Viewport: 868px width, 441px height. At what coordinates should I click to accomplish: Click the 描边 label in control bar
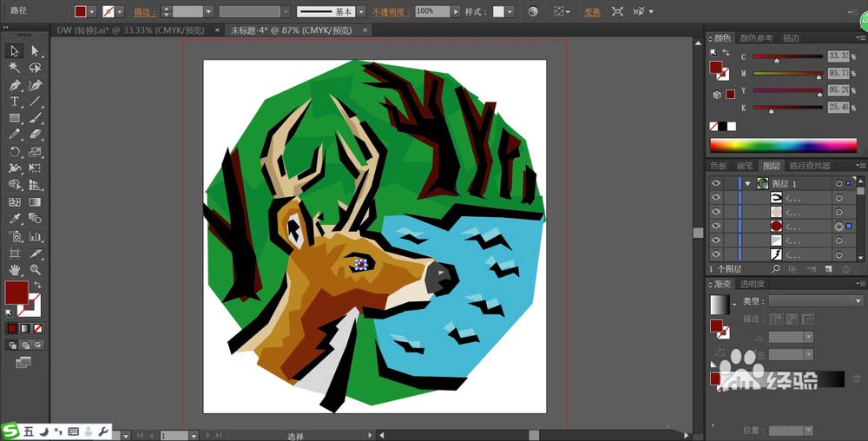tap(143, 12)
